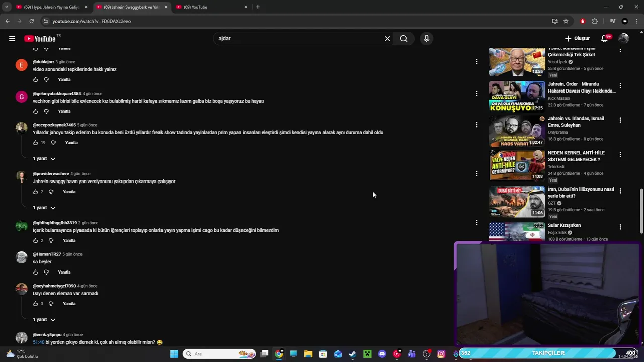This screenshot has width=644, height=362.
Task: Like the @gelonyobakkopan4354 comment
Action: (35, 111)
